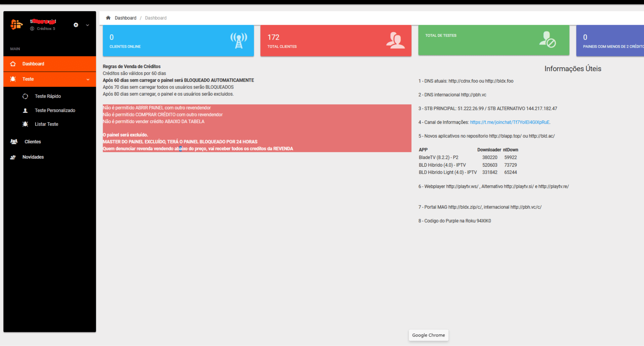Open the Telegram joinchat information channel link
This screenshot has height=346, width=644.
[509, 122]
